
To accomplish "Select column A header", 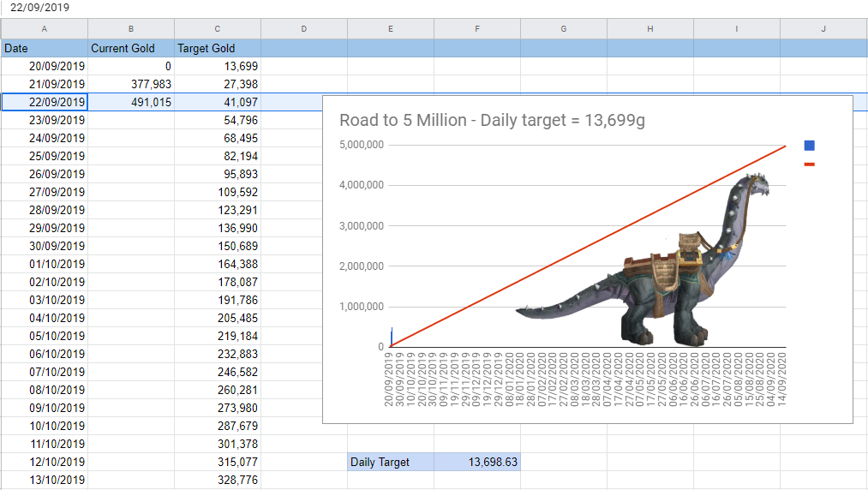I will (x=44, y=29).
